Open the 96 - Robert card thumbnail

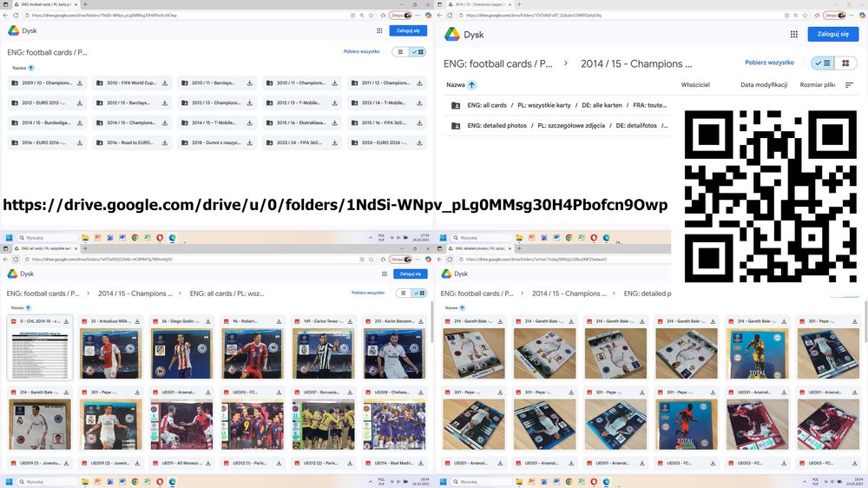pyautogui.click(x=253, y=353)
